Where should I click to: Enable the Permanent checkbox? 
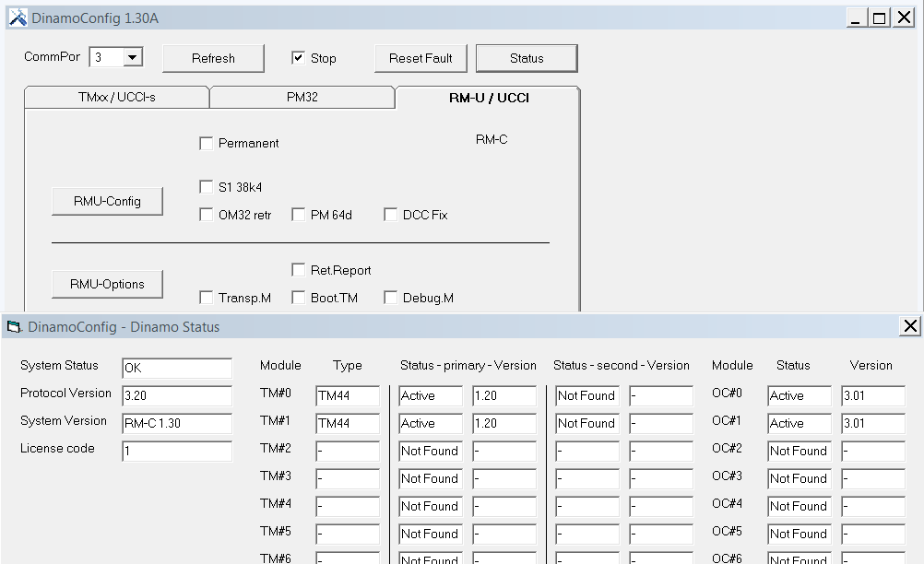(x=206, y=143)
